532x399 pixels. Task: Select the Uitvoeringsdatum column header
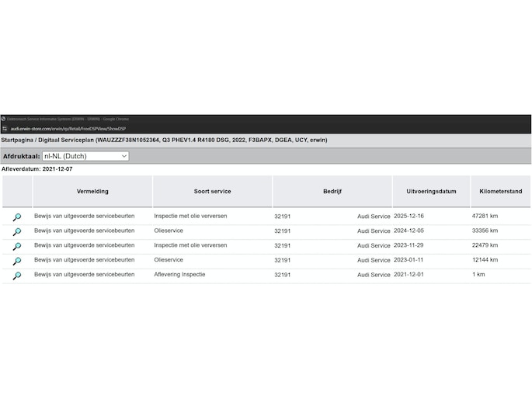(x=430, y=191)
